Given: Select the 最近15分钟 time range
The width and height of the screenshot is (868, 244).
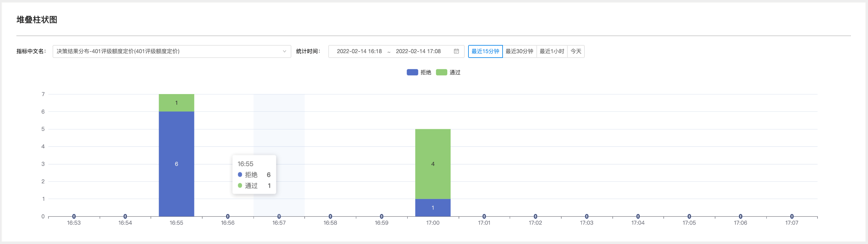Looking at the screenshot, I should 485,51.
